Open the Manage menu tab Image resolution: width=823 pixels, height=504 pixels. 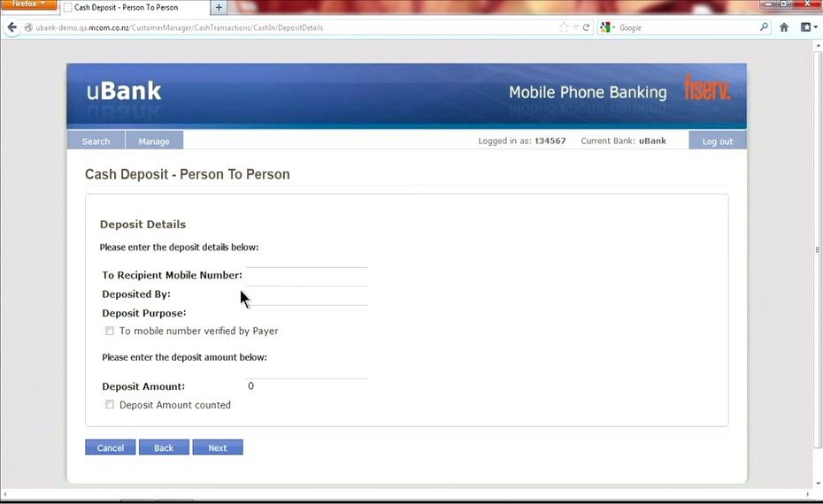[x=154, y=141]
